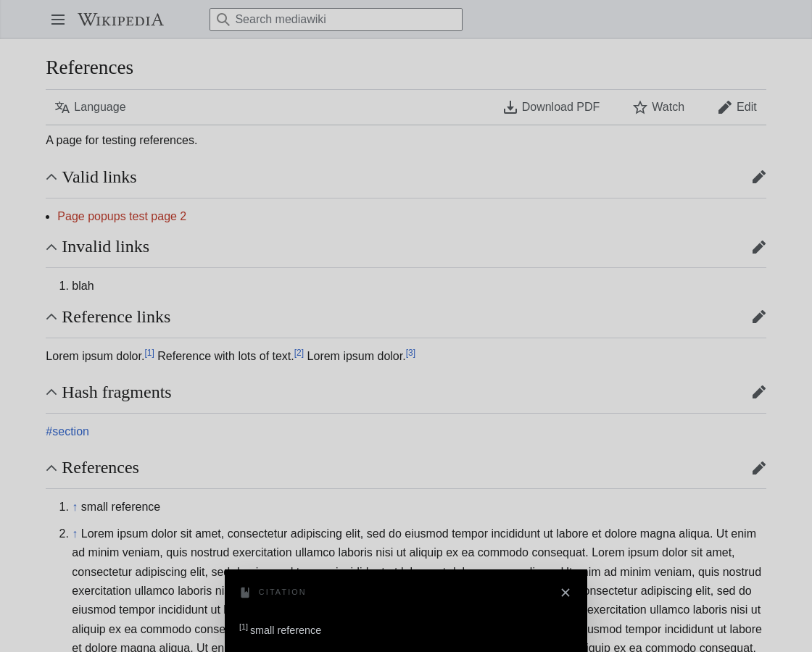
Task: Follow the #section hash link
Action: [x=67, y=432]
